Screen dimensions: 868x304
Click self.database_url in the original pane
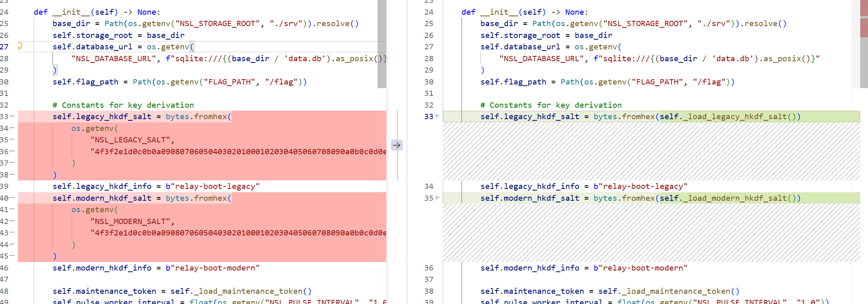[92, 47]
